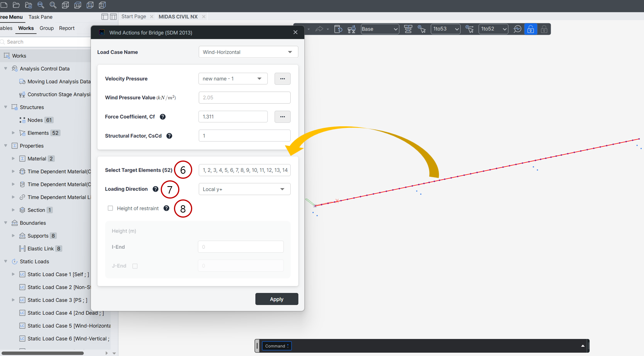
Task: Click the Velocity Pressure ellipsis button
Action: tap(283, 79)
